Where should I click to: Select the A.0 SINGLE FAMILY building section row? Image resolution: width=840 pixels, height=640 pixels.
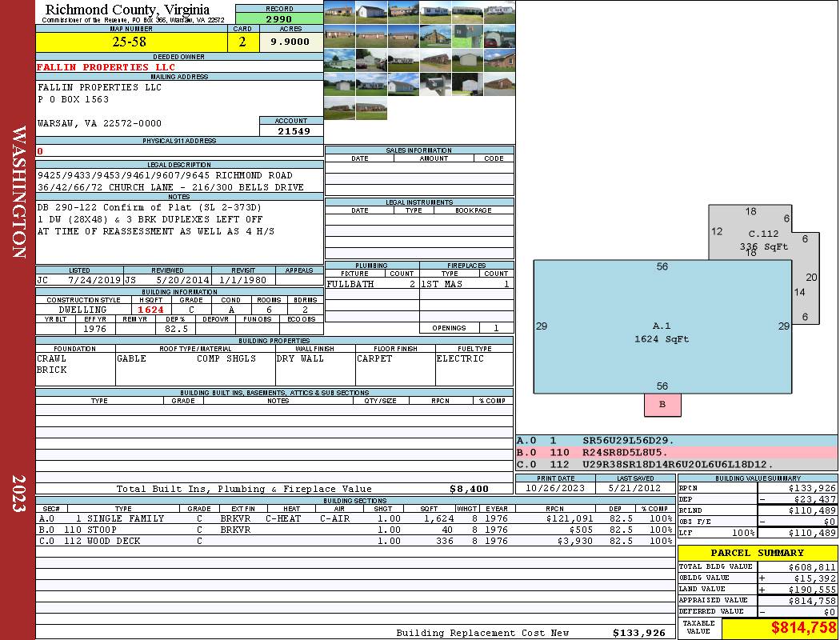[355, 518]
